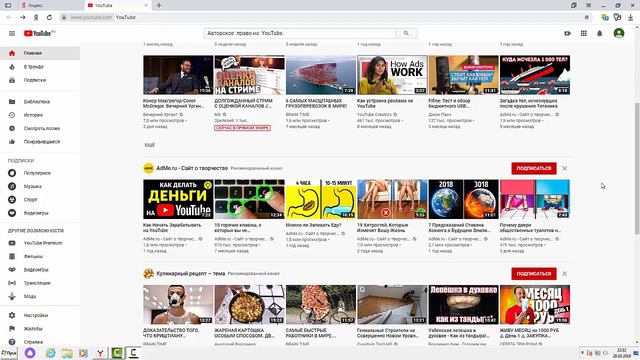Open a new browser tab
This screenshot has width=640, height=360.
click(159, 5)
